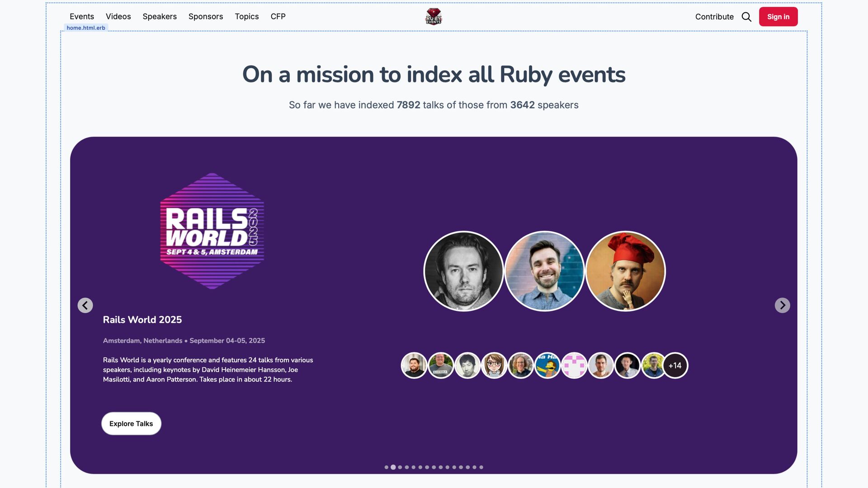The height and width of the screenshot is (488, 868).
Task: Open black-and-white keynote speaker portrait
Action: 464,271
